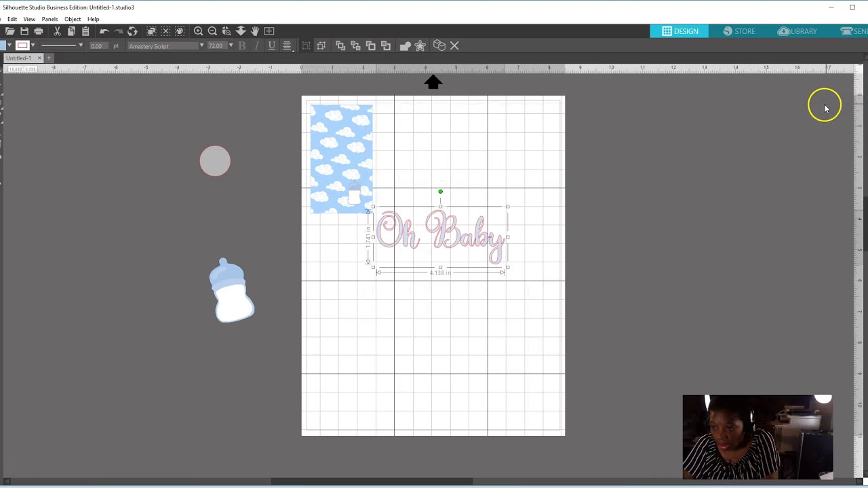
Task: Select the hand pan tool
Action: 255,31
